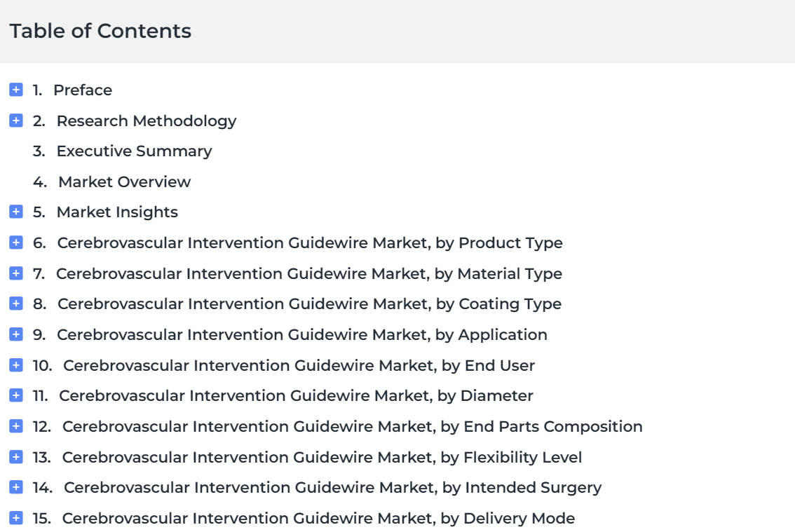The height and width of the screenshot is (532, 795).
Task: Click plus icon beside End Parts Composition
Action: pyautogui.click(x=16, y=427)
